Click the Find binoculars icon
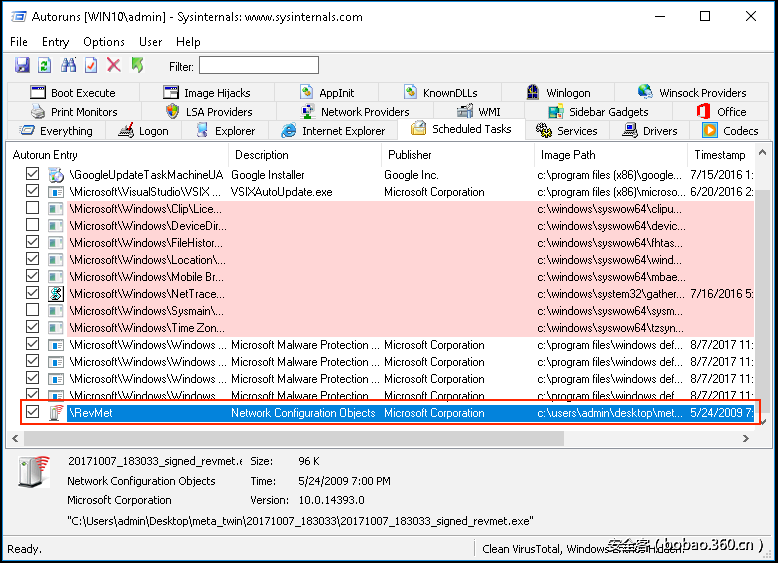 pyautogui.click(x=68, y=65)
